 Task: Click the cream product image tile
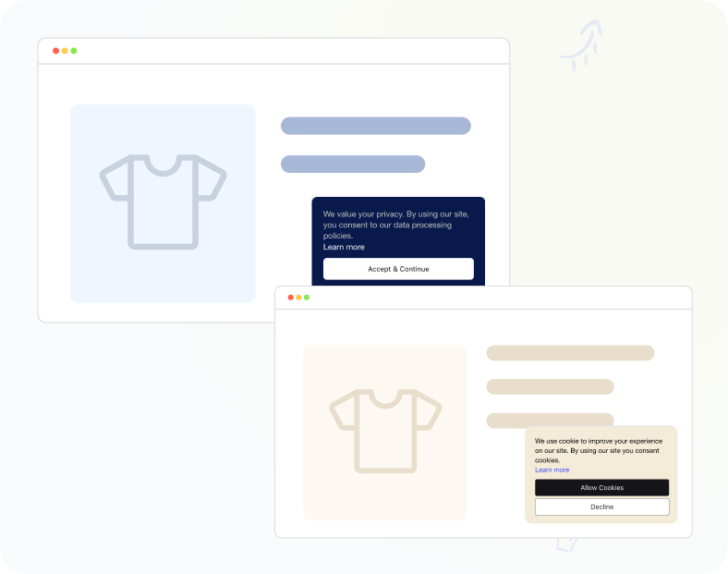click(385, 433)
